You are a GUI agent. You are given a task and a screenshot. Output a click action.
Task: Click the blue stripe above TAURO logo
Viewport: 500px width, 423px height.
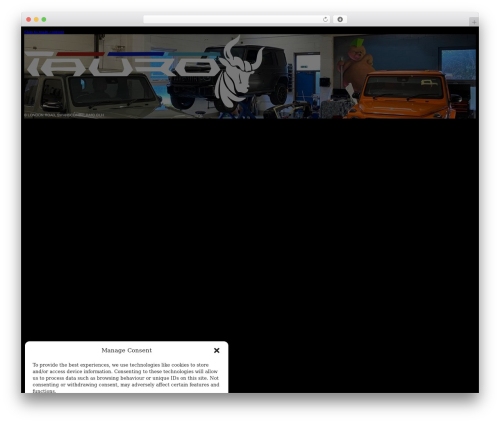[x=136, y=54]
